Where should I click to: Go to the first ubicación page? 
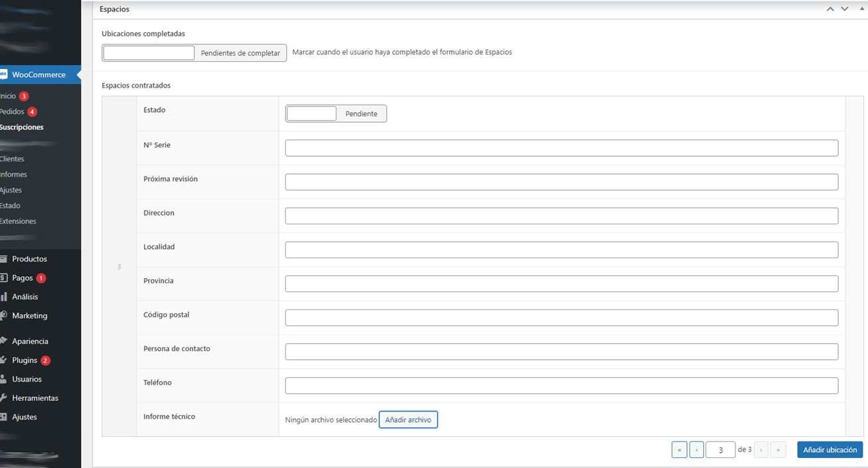pyautogui.click(x=679, y=449)
